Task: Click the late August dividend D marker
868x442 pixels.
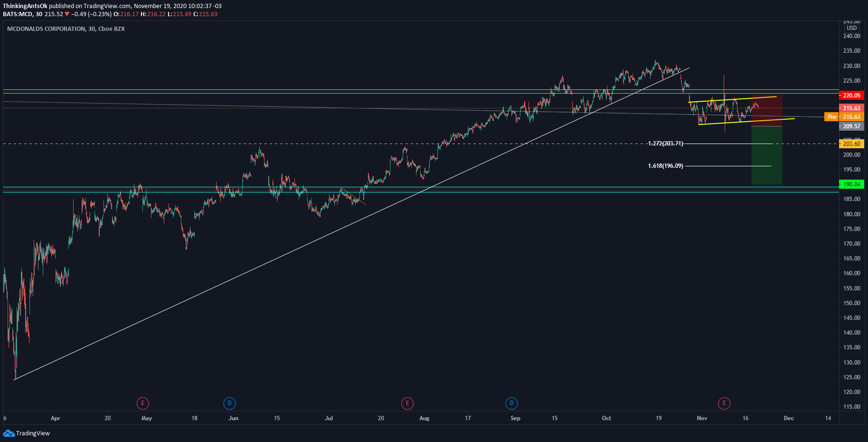Action: coord(511,404)
